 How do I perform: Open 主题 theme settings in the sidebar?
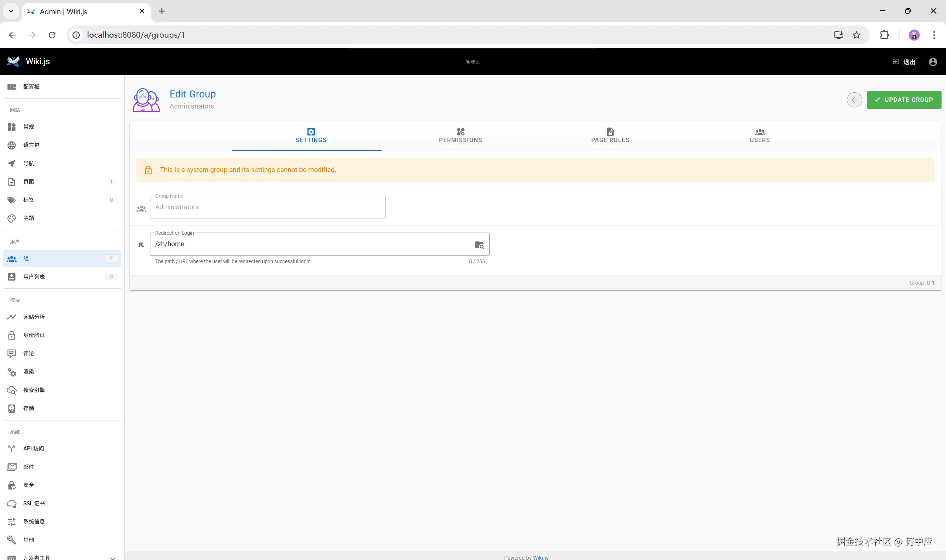tap(29, 218)
